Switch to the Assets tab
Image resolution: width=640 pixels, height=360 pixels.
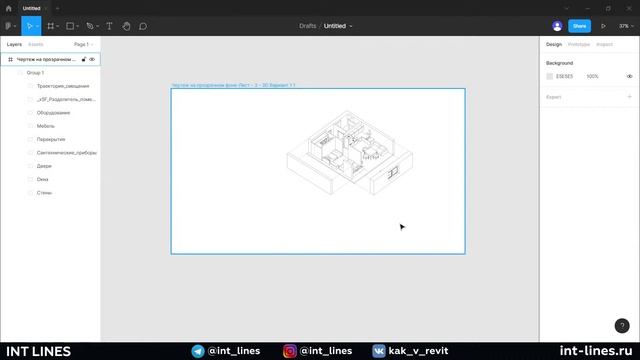(36, 44)
